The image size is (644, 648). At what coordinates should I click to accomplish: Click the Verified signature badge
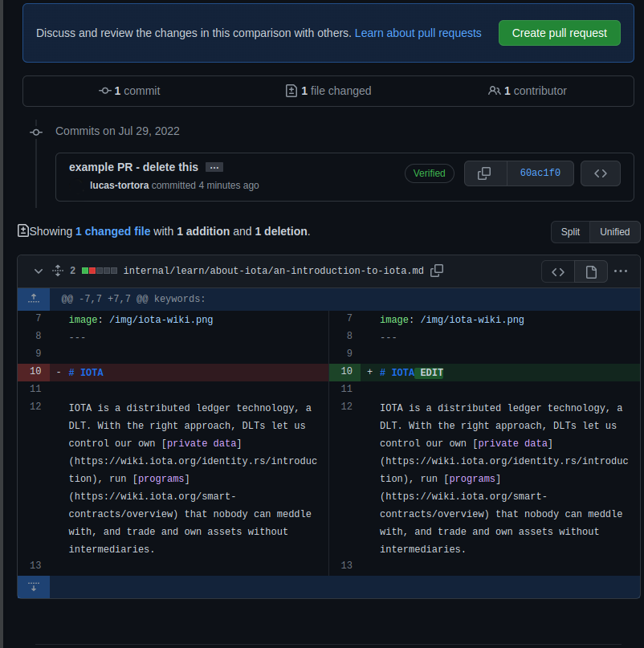[429, 173]
